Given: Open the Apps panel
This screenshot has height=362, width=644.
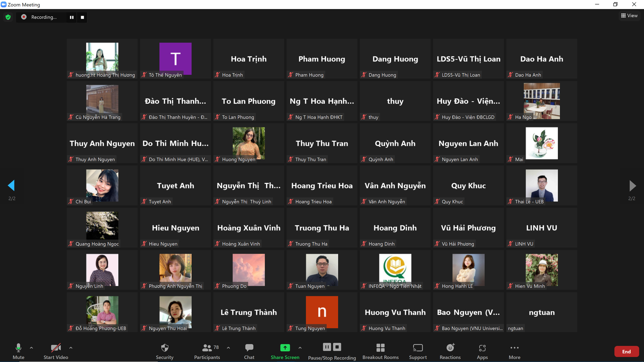Looking at the screenshot, I should click(x=482, y=351).
